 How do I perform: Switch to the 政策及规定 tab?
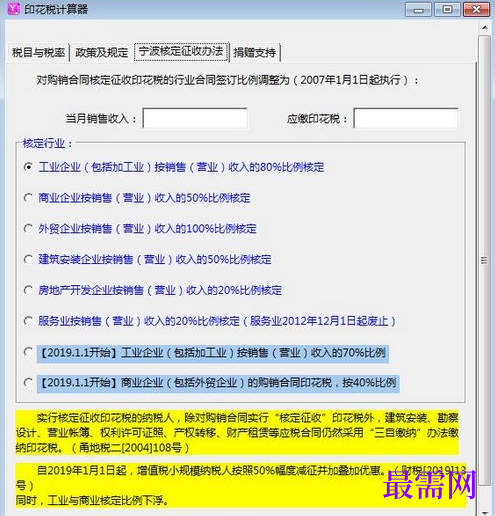click(x=101, y=52)
